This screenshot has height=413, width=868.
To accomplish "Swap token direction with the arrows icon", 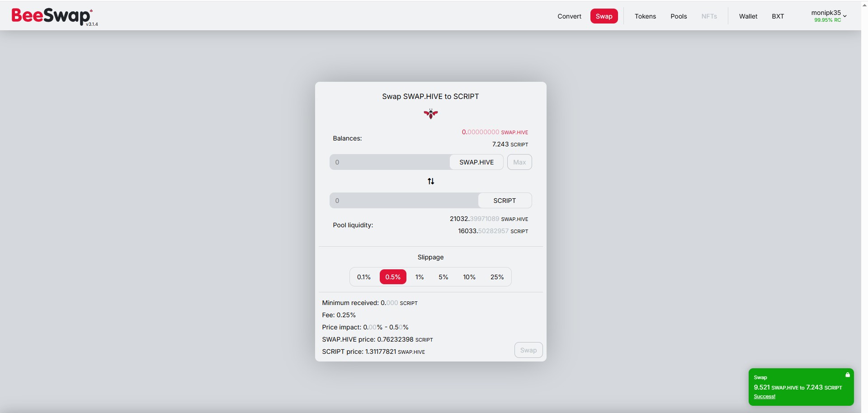I will [x=431, y=181].
